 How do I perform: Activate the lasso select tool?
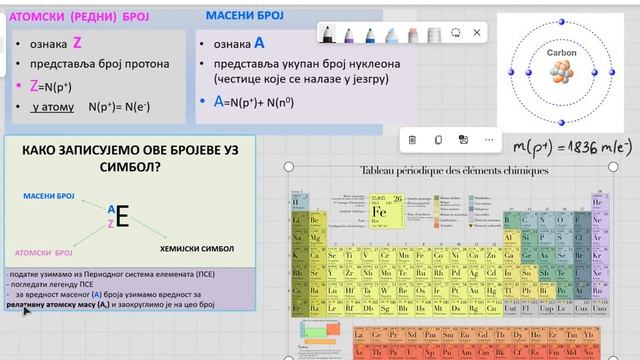(x=456, y=33)
